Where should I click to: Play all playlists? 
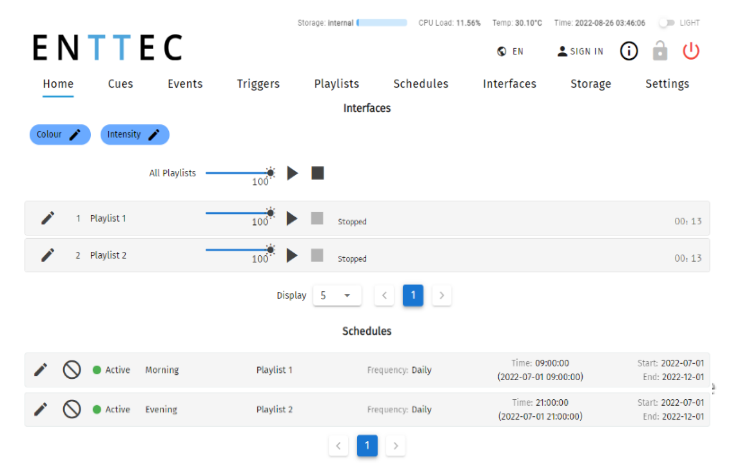(x=292, y=173)
